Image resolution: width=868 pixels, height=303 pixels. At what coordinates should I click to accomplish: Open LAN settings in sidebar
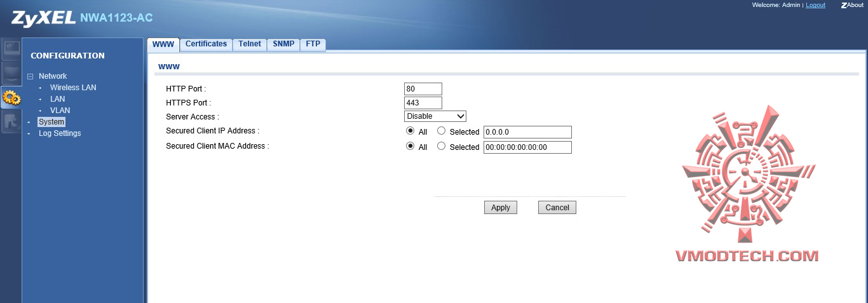[57, 99]
